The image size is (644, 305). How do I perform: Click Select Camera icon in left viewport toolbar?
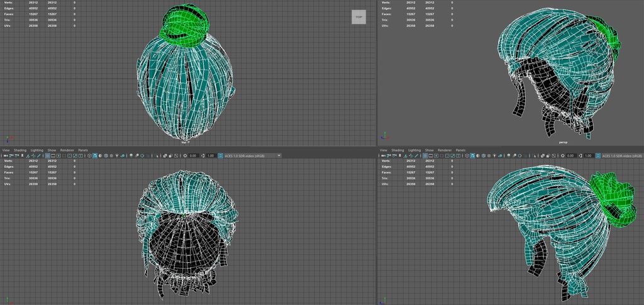click(x=5, y=155)
